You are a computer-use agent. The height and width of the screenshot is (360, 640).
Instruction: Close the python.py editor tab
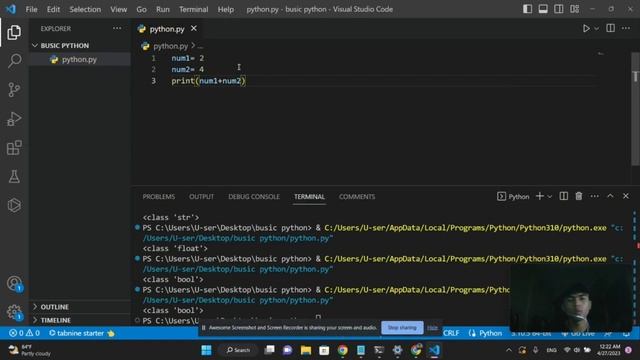194,29
